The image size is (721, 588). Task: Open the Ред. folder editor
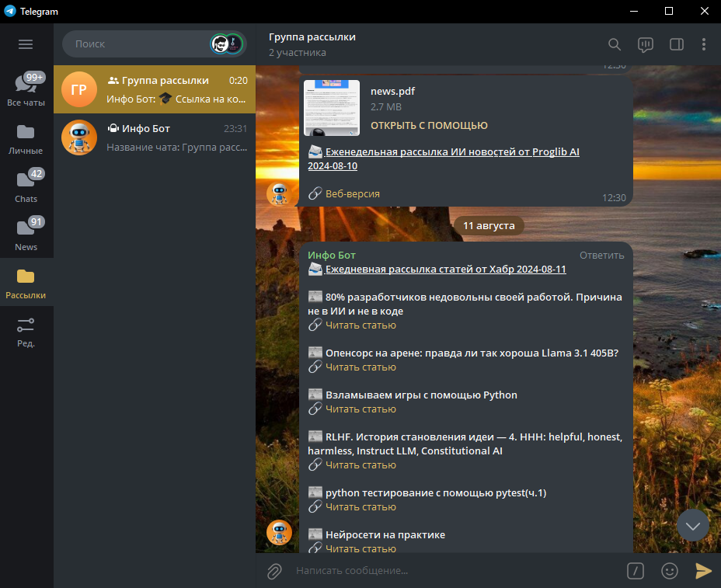[26, 332]
